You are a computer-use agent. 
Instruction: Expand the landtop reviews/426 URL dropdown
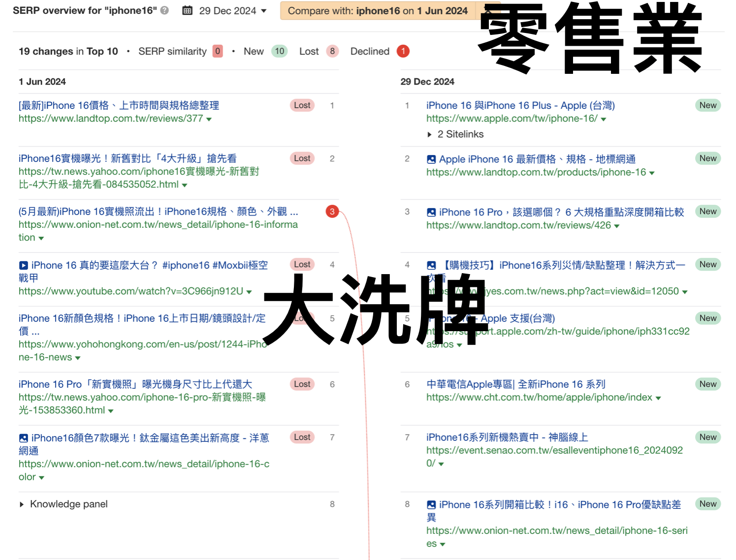[617, 226]
